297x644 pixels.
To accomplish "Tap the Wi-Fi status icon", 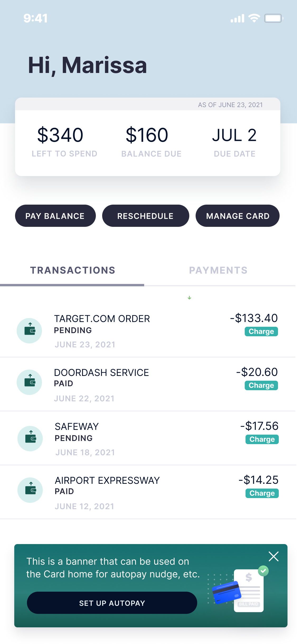I will pos(254,18).
